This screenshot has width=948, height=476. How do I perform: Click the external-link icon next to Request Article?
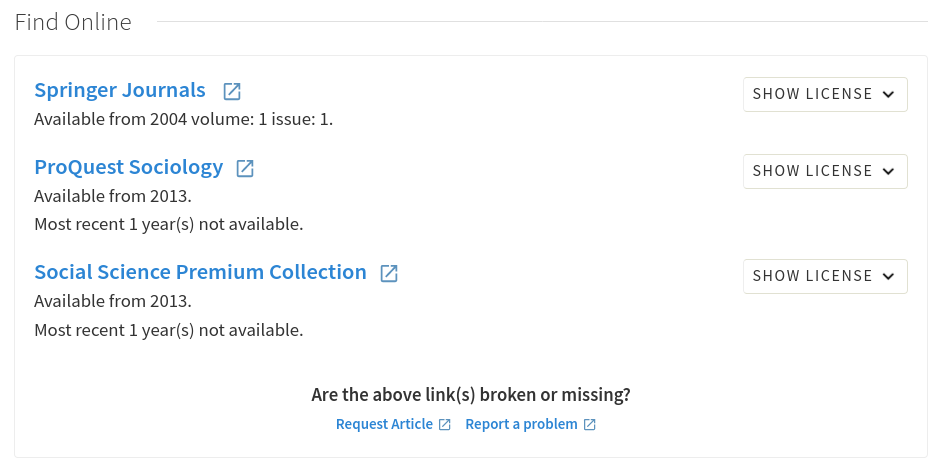click(x=445, y=425)
